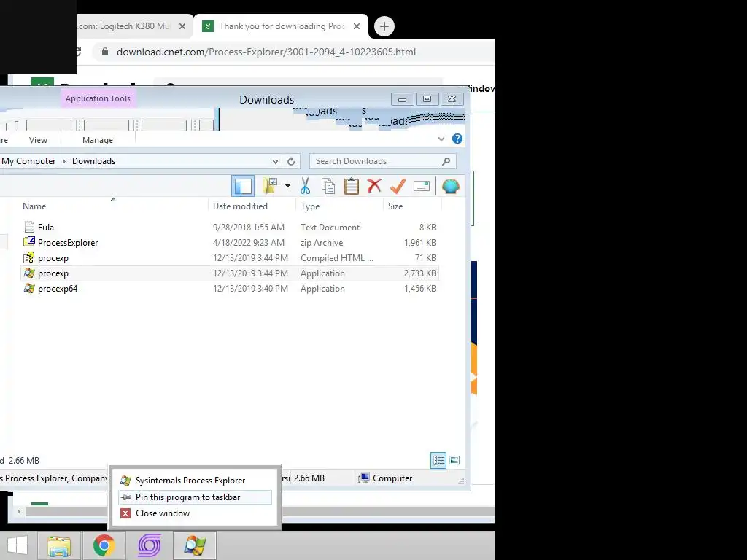The image size is (747, 560).
Task: Open Google Chrome from the taskbar
Action: pyautogui.click(x=104, y=545)
